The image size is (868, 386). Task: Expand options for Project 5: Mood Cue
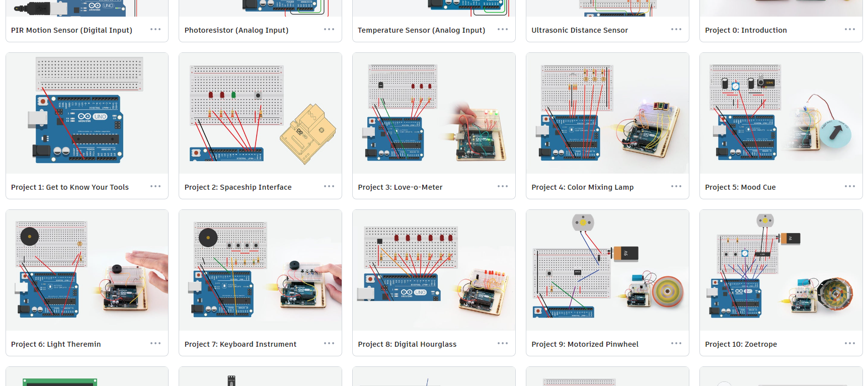pos(850,186)
